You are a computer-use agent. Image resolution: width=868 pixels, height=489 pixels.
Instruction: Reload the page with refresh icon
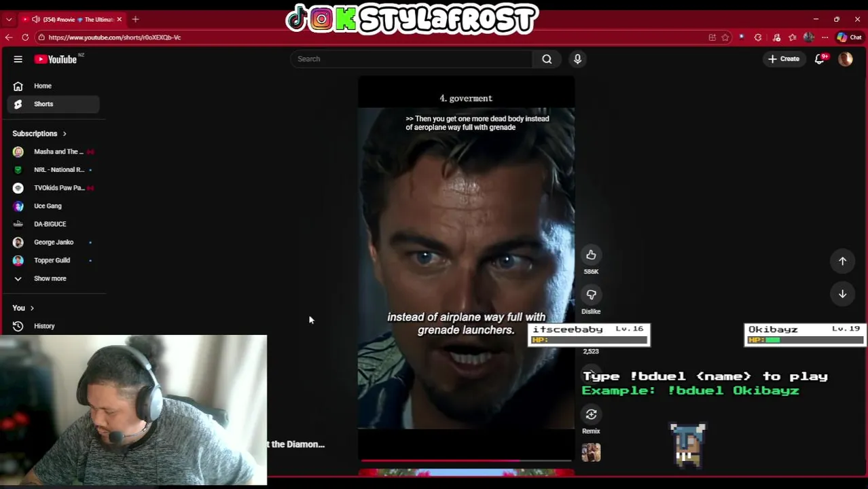[25, 37]
